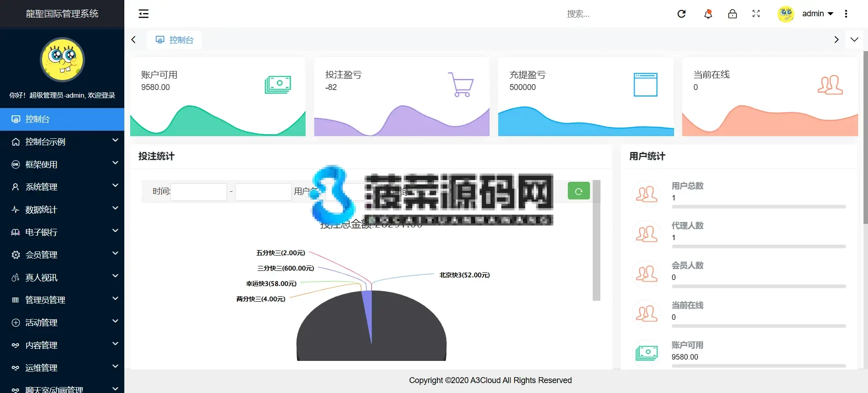Open 运维管理 sidebar menu
The image size is (868, 393).
click(62, 368)
